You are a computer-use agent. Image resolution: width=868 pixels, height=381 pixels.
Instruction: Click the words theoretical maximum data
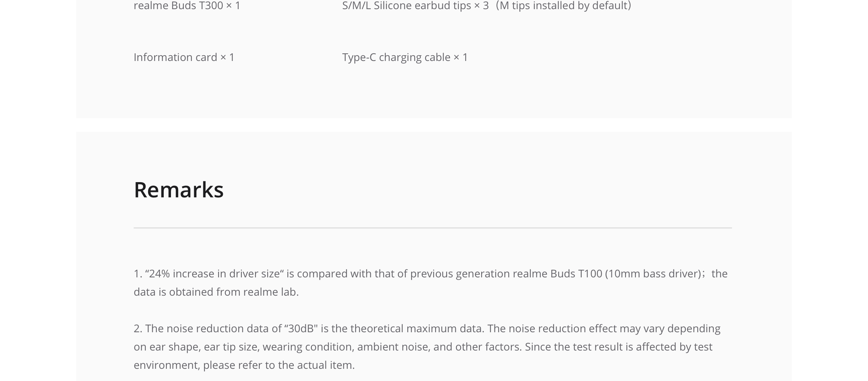(x=417, y=328)
